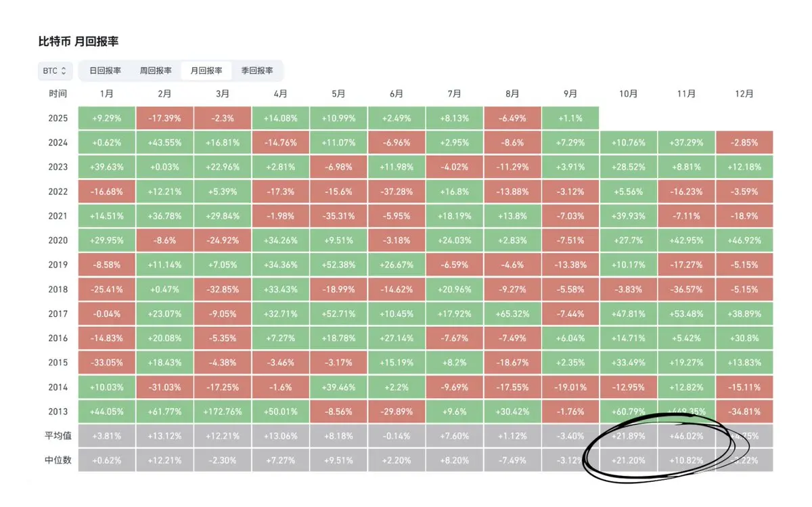Switch to the 季回报率 tab
This screenshot has width=812, height=507.
[x=257, y=70]
